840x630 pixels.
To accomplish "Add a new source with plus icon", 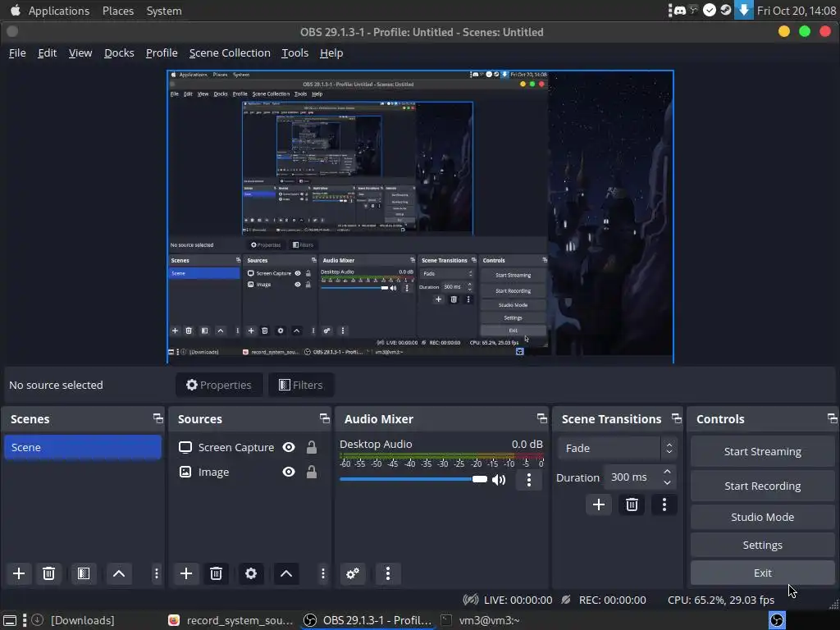I will point(186,573).
